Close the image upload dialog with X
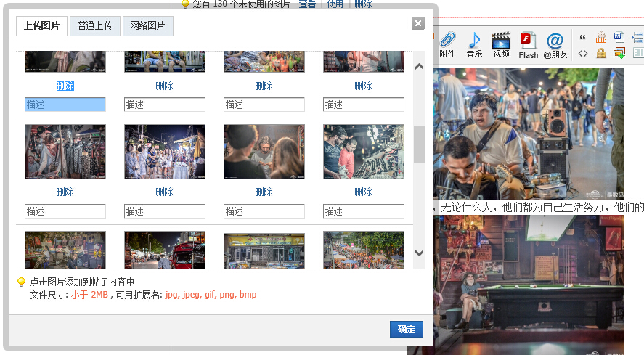 tap(418, 23)
